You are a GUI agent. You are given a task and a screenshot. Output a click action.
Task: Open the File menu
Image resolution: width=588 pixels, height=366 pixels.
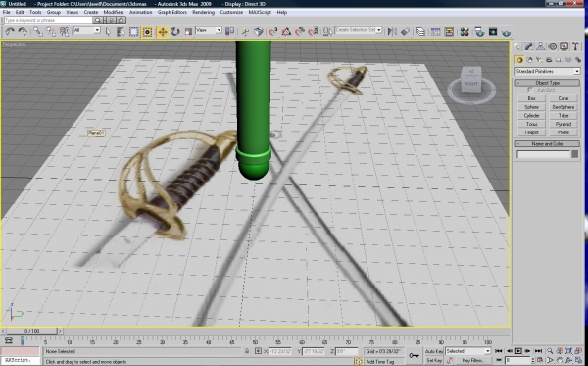coord(7,12)
